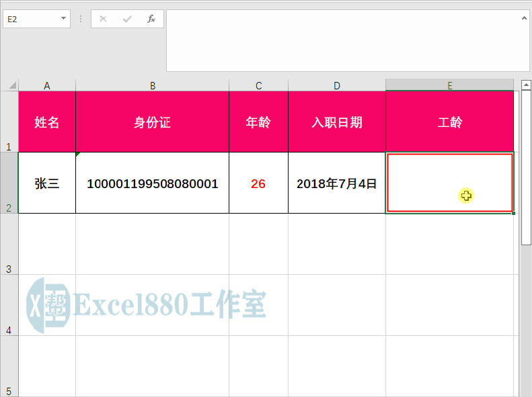Click the Enter checkmark formula bar icon

point(127,19)
